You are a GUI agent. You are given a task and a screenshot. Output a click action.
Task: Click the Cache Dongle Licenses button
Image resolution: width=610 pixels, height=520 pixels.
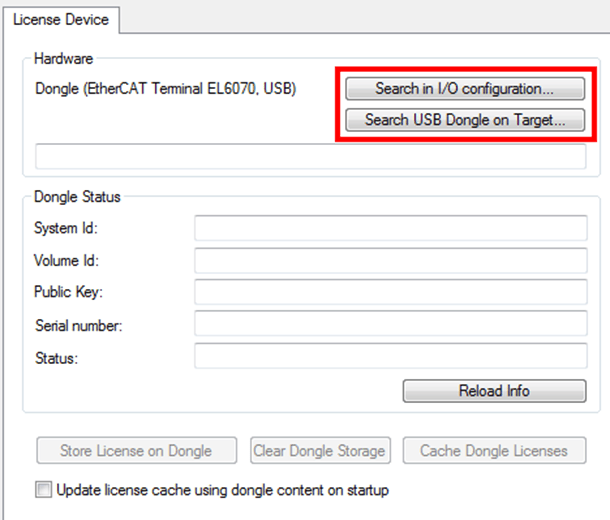tap(494, 451)
